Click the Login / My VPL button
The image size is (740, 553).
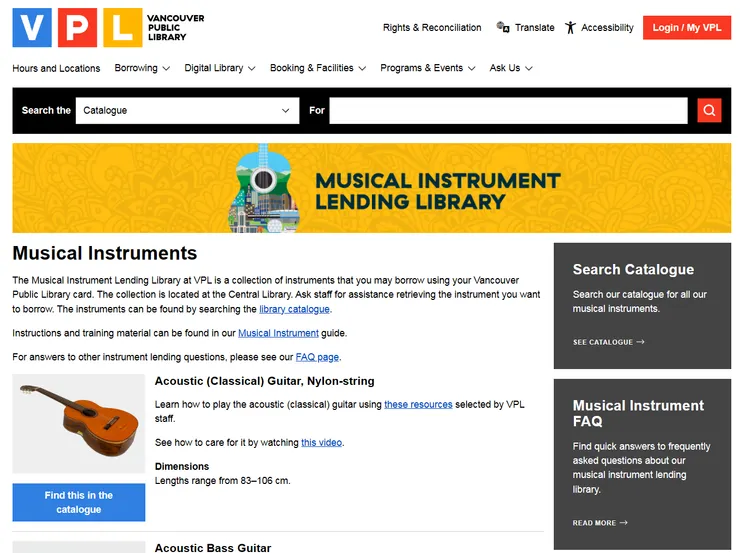pos(687,27)
